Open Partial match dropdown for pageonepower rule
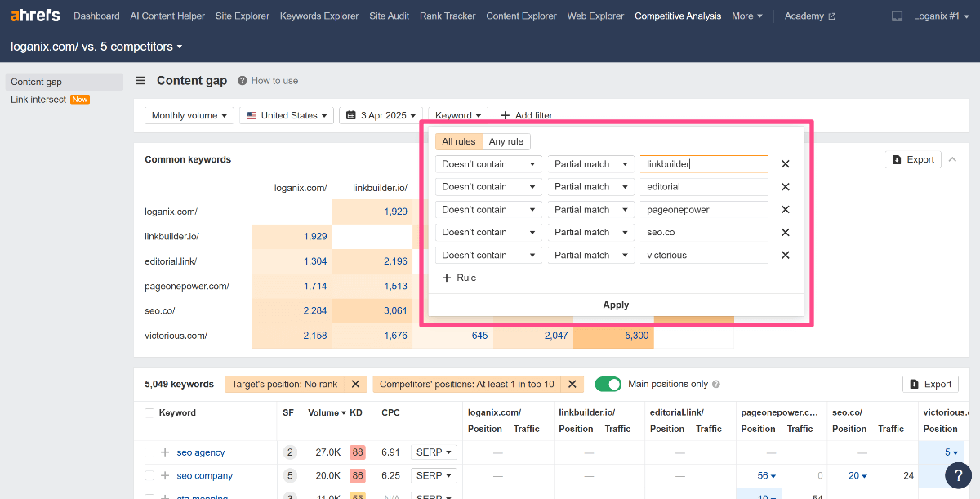 tap(591, 210)
